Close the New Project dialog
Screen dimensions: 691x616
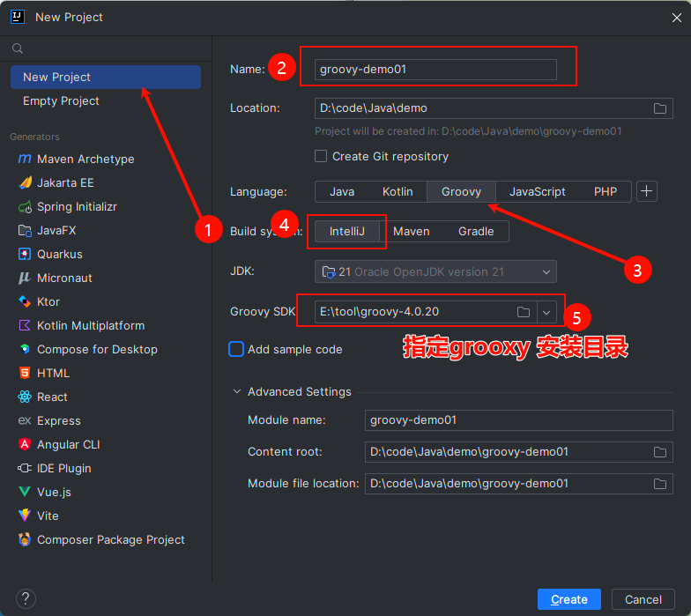(x=677, y=18)
